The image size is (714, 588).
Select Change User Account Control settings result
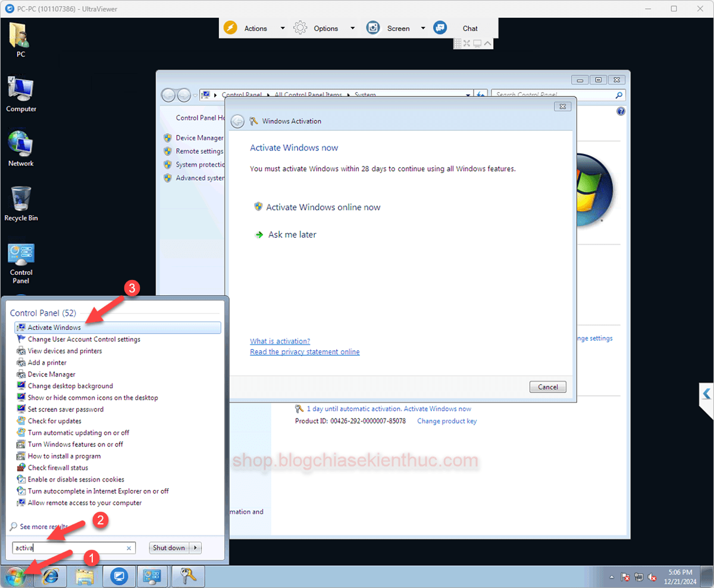coord(84,339)
